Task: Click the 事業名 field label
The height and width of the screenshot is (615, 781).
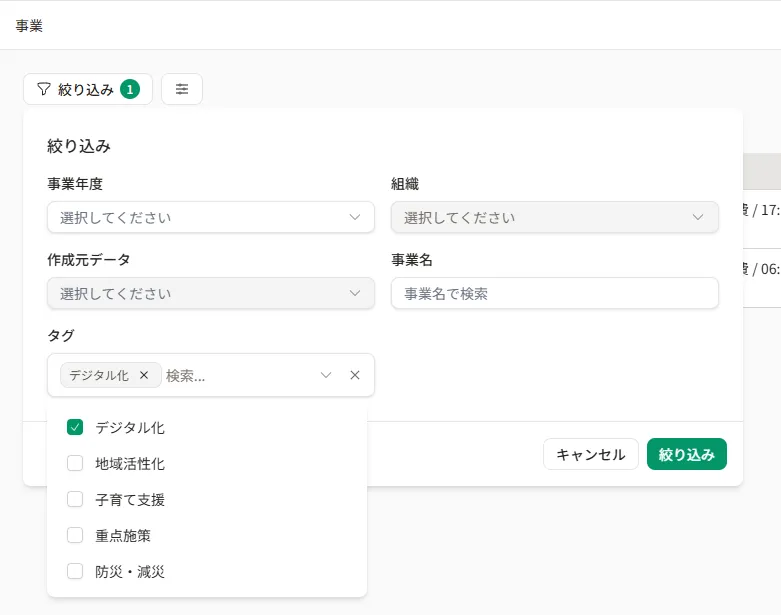Action: pos(411,259)
